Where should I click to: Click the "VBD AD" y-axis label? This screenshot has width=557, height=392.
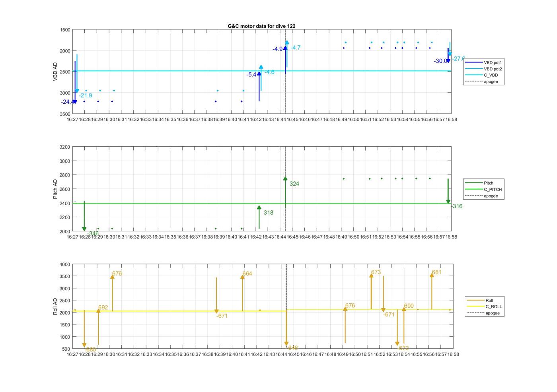pyautogui.click(x=55, y=72)
